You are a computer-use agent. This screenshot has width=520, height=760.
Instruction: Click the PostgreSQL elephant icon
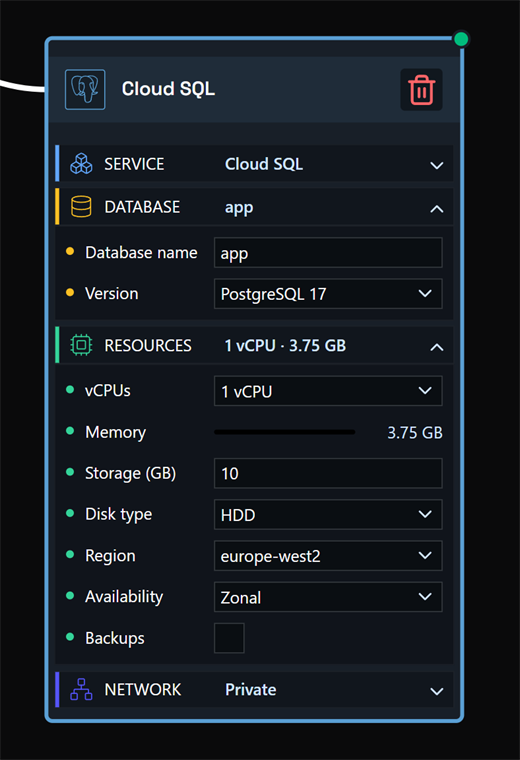85,90
